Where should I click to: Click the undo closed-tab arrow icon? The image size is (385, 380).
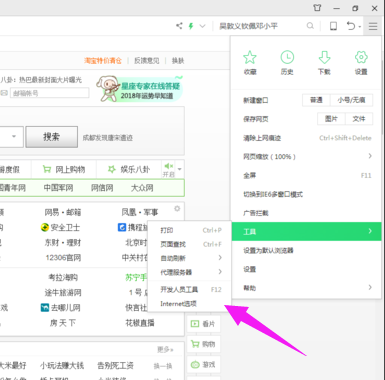(x=351, y=26)
